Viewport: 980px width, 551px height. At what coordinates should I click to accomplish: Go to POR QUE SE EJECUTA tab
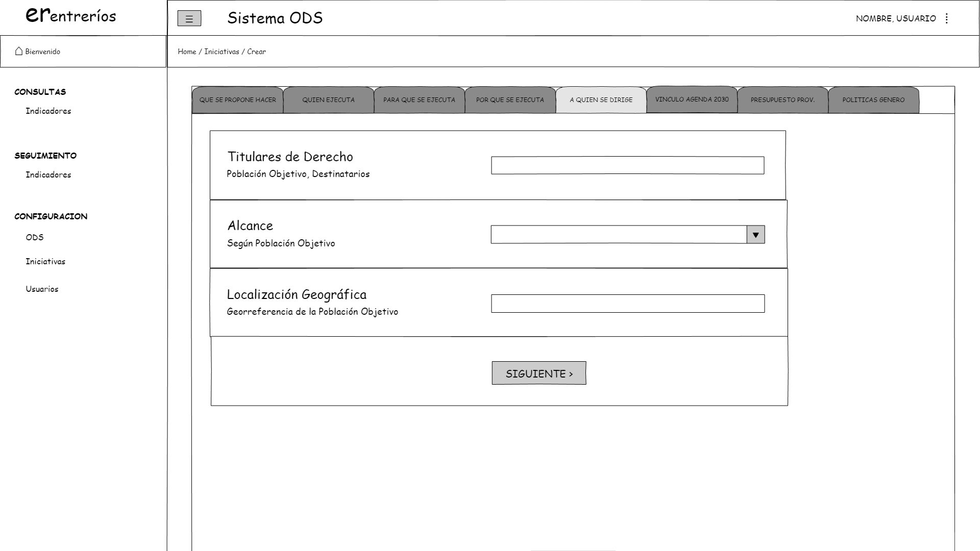click(510, 100)
